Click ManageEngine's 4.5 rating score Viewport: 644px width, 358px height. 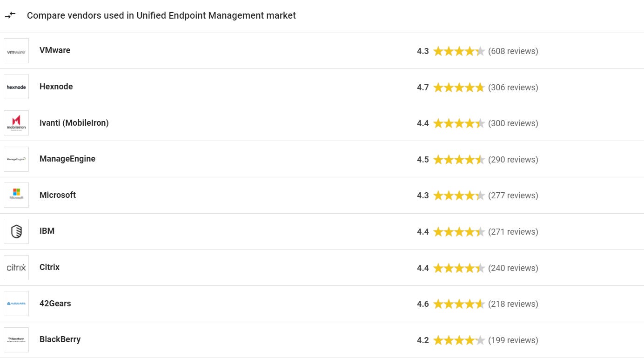coord(423,160)
